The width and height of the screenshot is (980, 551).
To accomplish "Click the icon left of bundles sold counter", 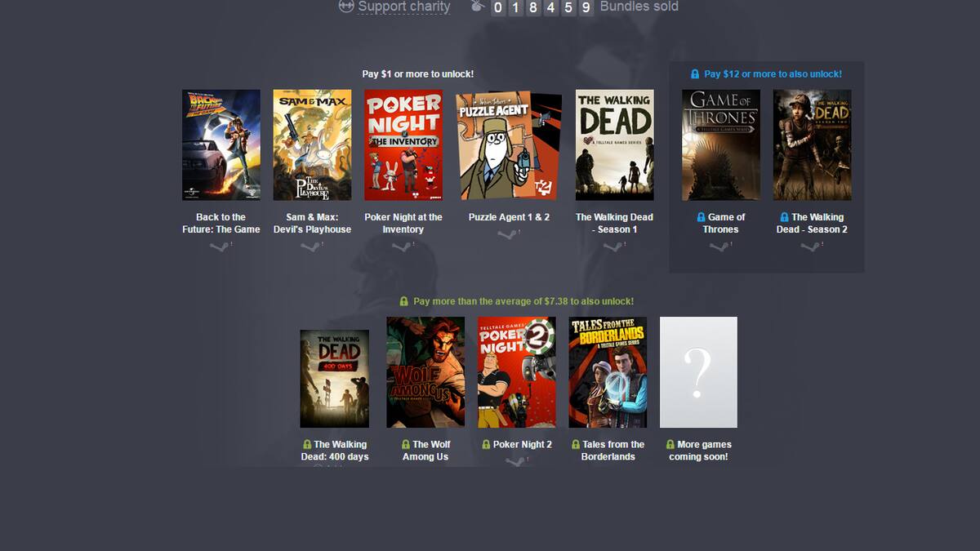I will [478, 7].
